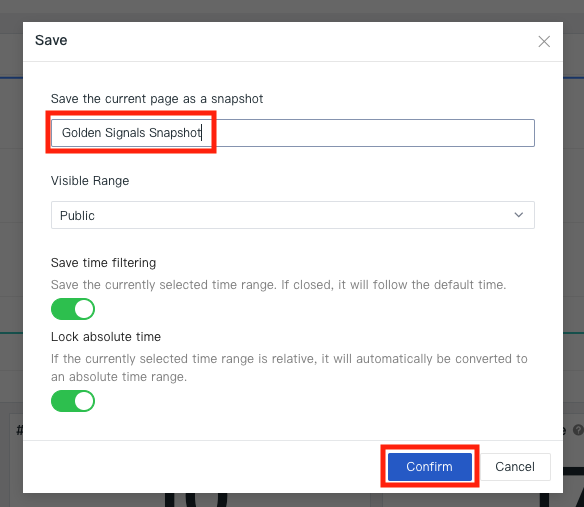The image size is (584, 507).
Task: Click the Lock absolute time label
Action: coord(106,337)
